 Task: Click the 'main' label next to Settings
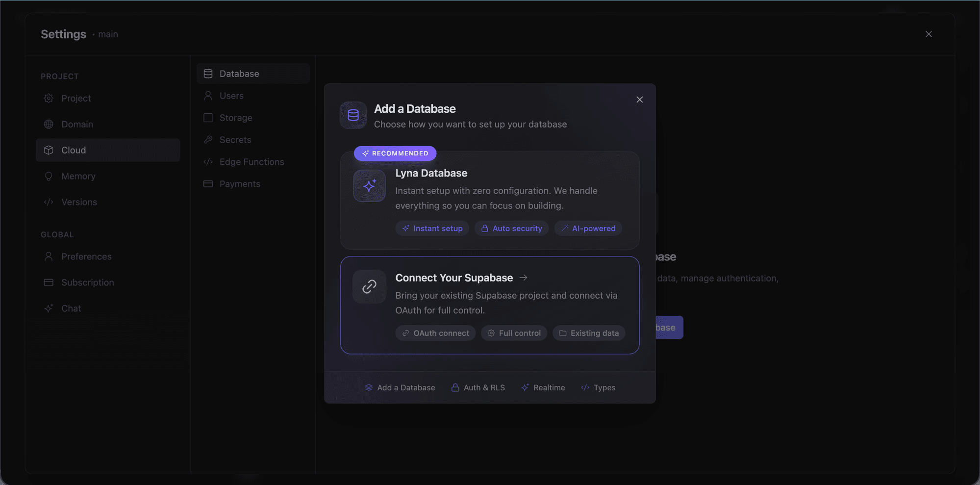[x=108, y=34]
